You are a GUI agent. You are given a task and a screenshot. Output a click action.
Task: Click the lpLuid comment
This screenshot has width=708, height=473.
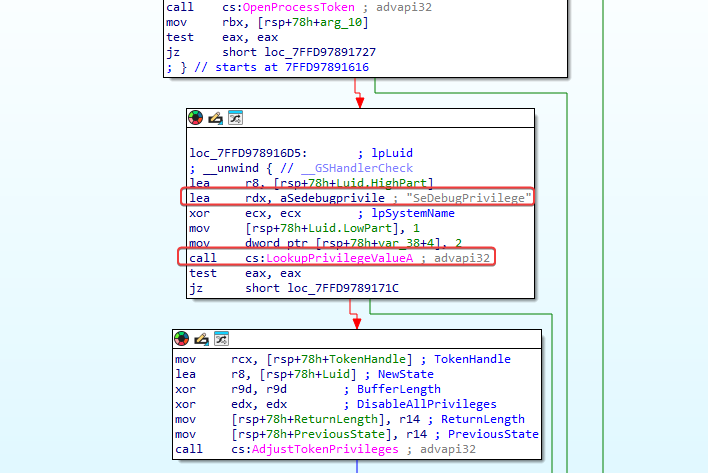(x=392, y=153)
